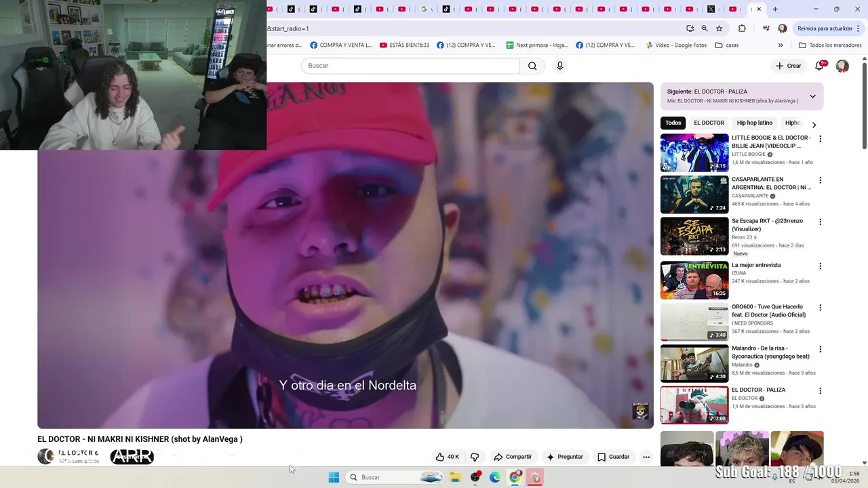Click the YouTube Buscar search field
868x488 pixels.
[410, 66]
